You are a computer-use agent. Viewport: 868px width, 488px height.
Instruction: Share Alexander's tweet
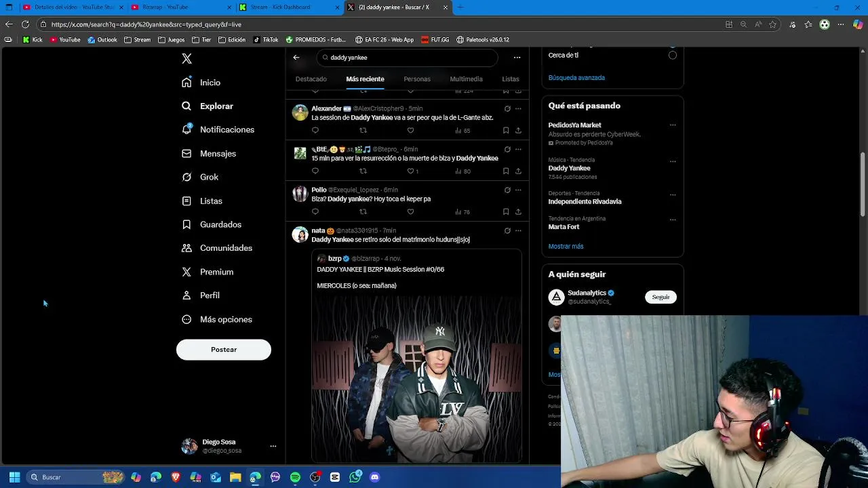518,130
